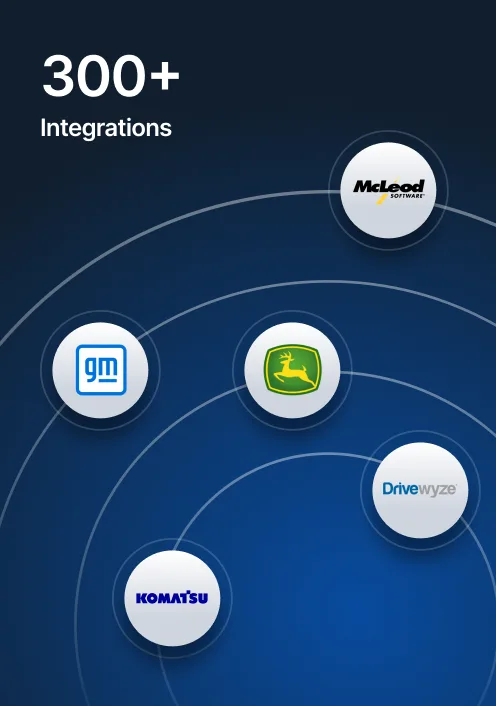The width and height of the screenshot is (496, 706).
Task: Open the John Deere deer logo
Action: (x=292, y=370)
